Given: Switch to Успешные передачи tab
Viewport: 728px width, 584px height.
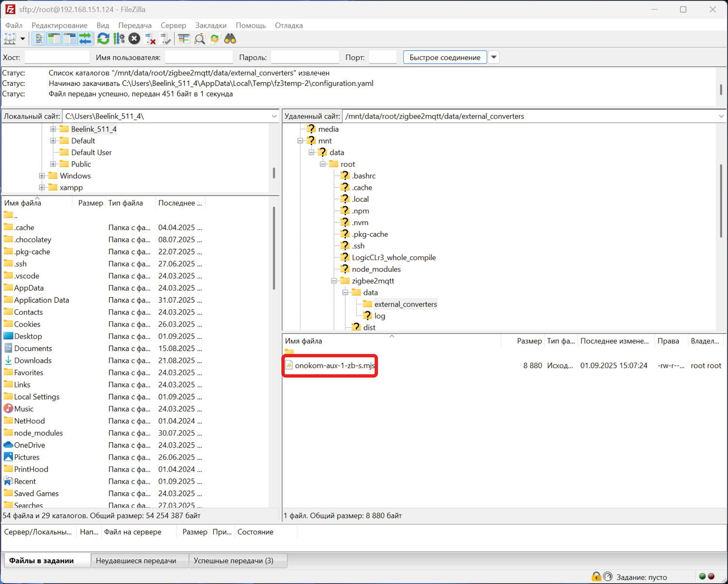Looking at the screenshot, I should click(233, 561).
